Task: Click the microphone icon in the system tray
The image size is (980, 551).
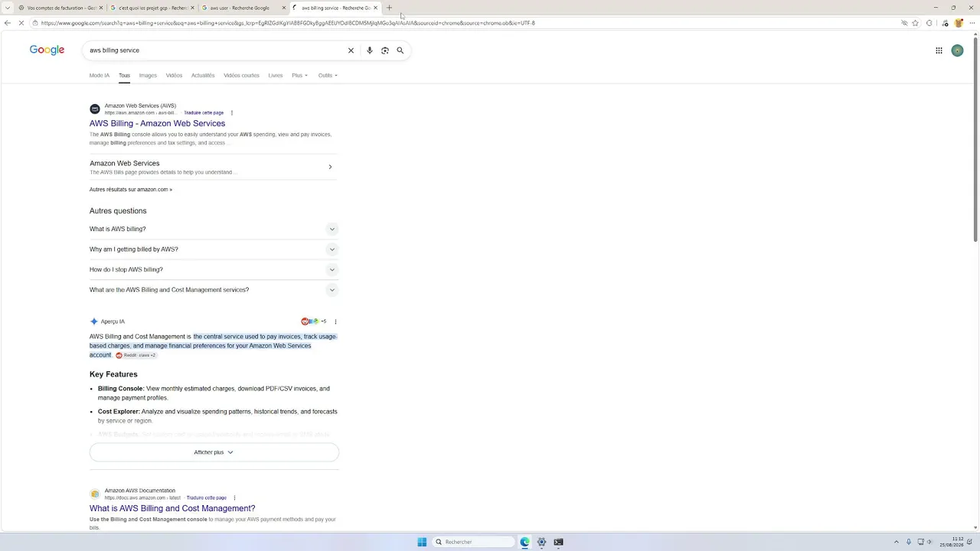Action: tap(909, 542)
